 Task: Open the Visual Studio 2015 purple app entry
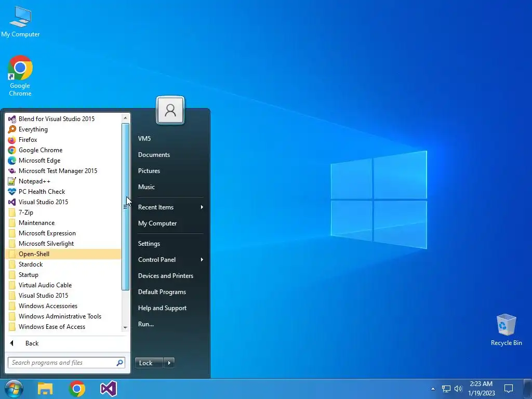(x=63, y=202)
